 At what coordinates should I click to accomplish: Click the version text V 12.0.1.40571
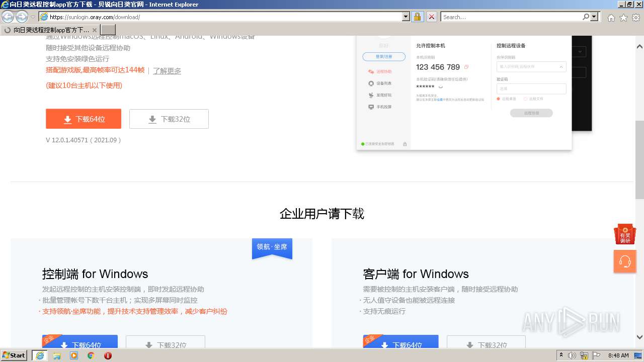pyautogui.click(x=84, y=140)
